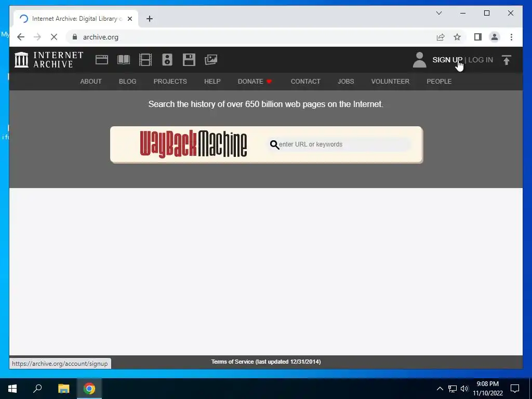Image resolution: width=532 pixels, height=399 pixels.
Task: Open the BLOG menu item
Action: pos(127,82)
